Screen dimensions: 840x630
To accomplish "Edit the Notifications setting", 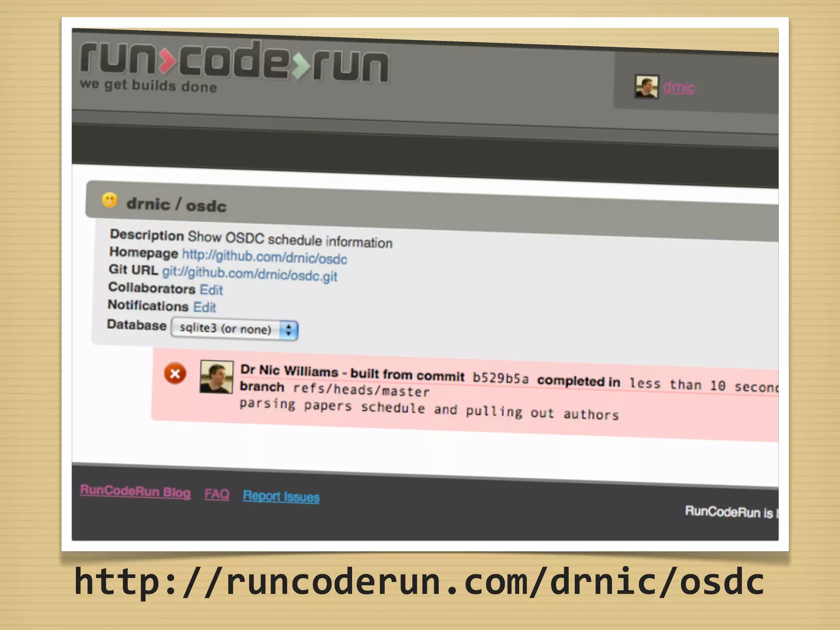I will click(205, 307).
